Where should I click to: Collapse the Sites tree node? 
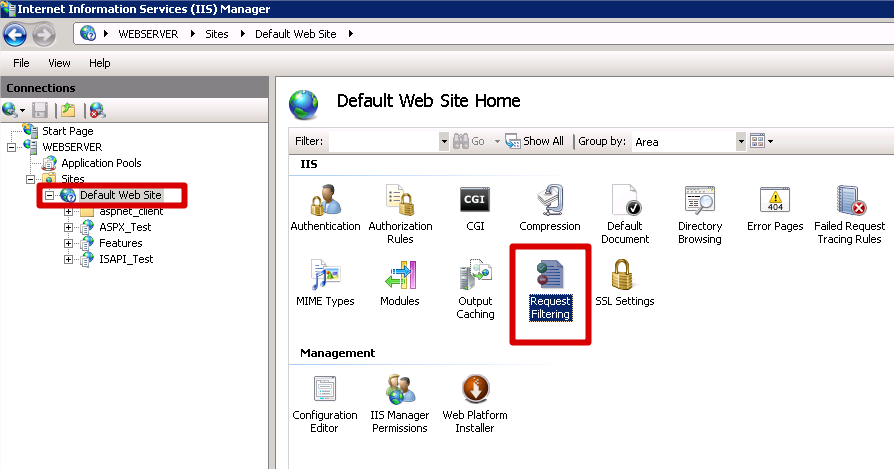pos(30,179)
